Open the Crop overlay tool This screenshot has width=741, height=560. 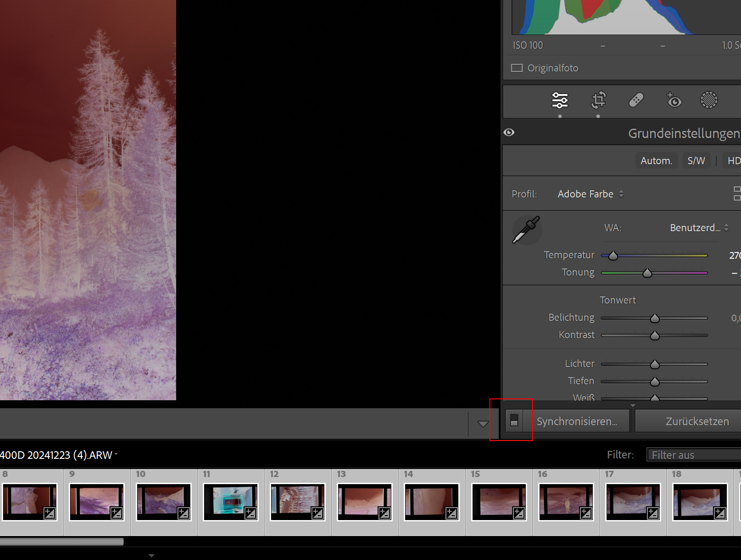[x=598, y=100]
